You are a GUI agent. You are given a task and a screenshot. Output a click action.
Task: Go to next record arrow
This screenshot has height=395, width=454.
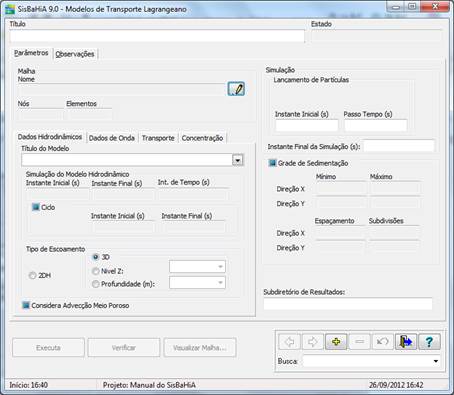pos(312,342)
